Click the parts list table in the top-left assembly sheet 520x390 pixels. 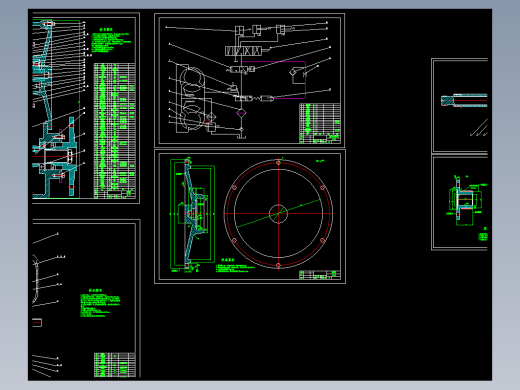[115, 130]
